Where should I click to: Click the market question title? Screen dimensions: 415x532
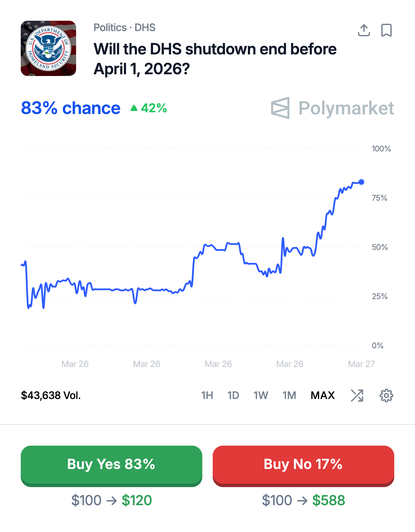[215, 59]
